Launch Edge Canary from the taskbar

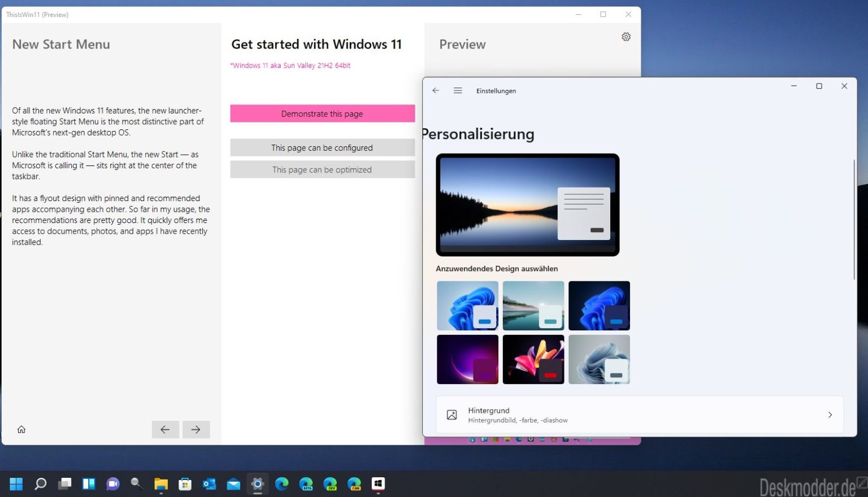click(x=354, y=484)
